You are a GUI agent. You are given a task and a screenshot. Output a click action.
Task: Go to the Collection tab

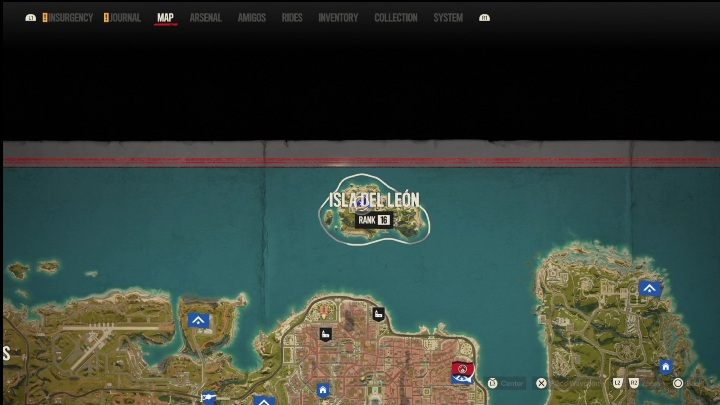pos(395,18)
